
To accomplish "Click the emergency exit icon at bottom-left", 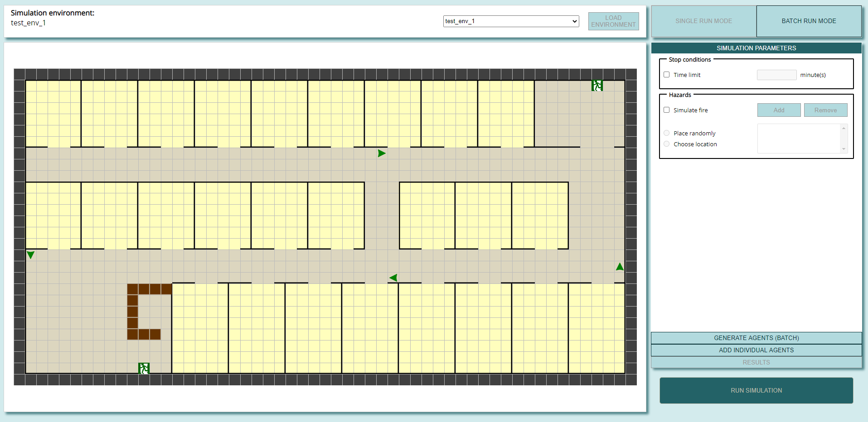I will pyautogui.click(x=144, y=368).
